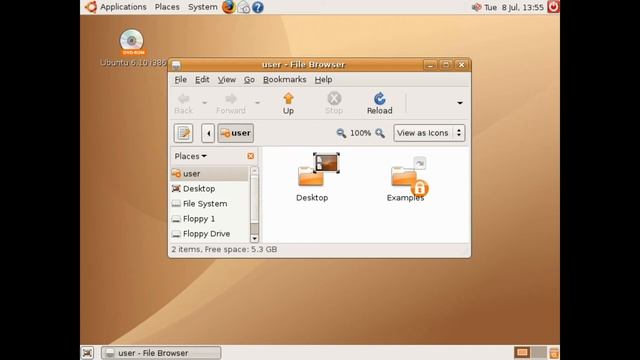Select Desktop in the Places sidebar
Screen dimensions: 640x360
click(x=209, y=189)
